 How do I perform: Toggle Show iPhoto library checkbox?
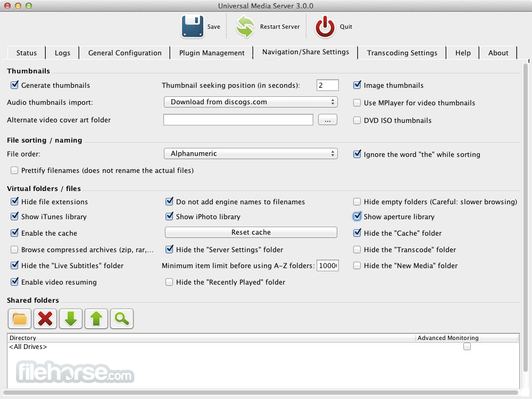[x=169, y=217]
